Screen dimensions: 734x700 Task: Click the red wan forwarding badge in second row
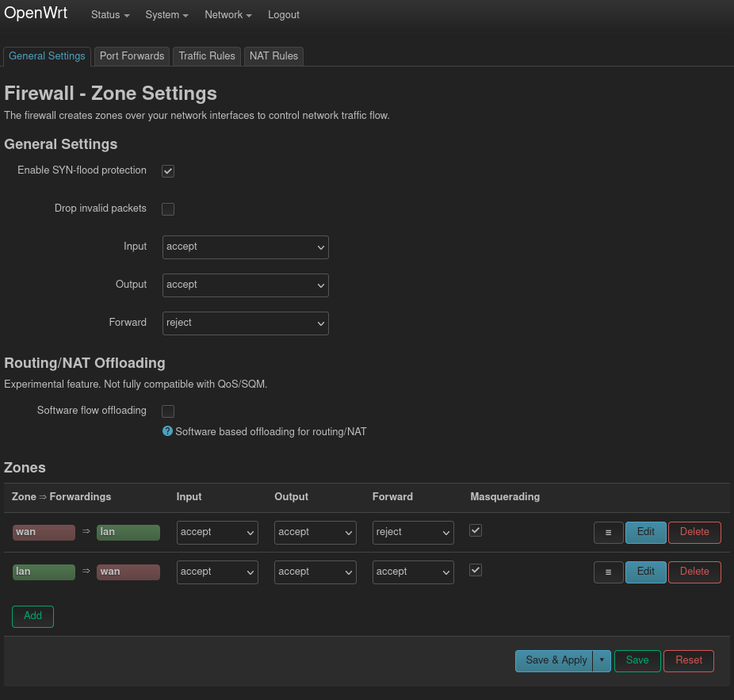pos(128,572)
